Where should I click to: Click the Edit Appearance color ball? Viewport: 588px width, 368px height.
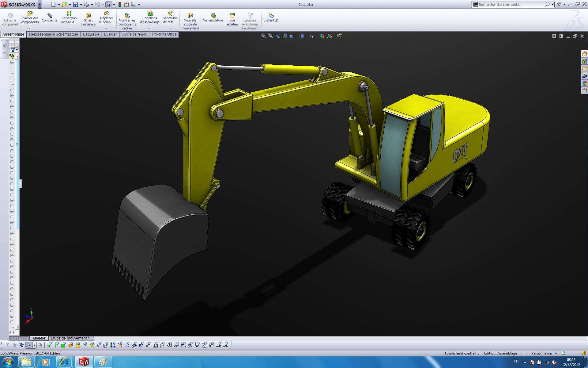pyautogui.click(x=322, y=36)
